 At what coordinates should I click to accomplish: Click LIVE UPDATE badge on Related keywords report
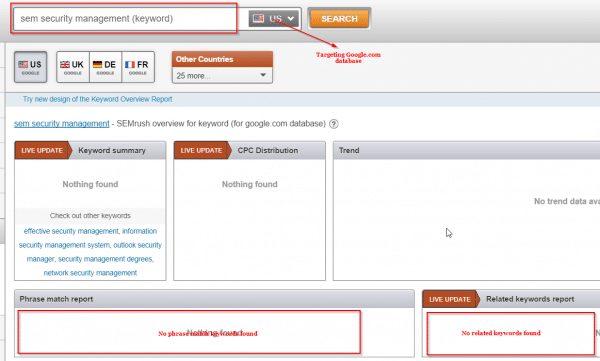450,299
